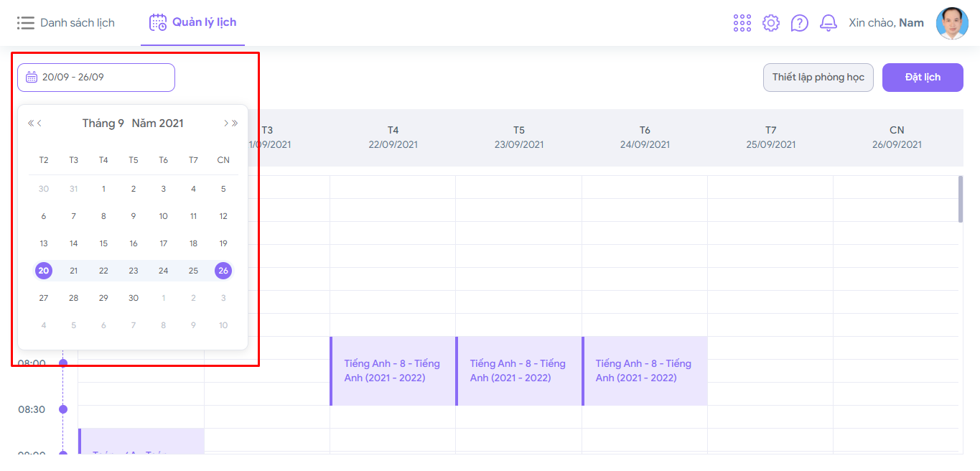The width and height of the screenshot is (980, 471).
Task: Click the user profile avatar
Action: (952, 23)
